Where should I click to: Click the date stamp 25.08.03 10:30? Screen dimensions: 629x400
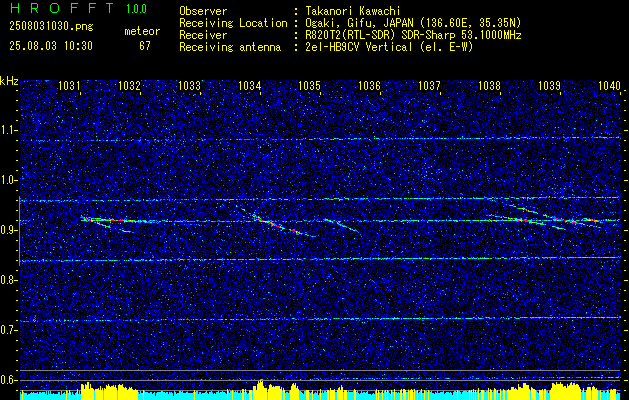pyautogui.click(x=51, y=46)
